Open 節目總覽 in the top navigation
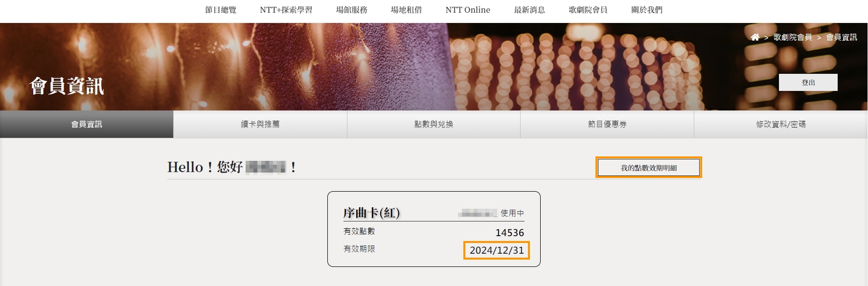 point(221,10)
